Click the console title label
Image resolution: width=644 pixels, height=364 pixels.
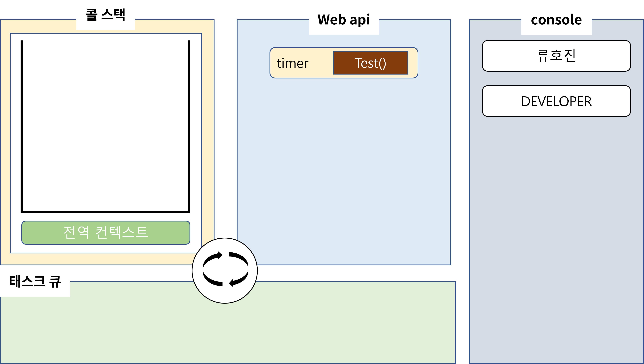(x=556, y=20)
